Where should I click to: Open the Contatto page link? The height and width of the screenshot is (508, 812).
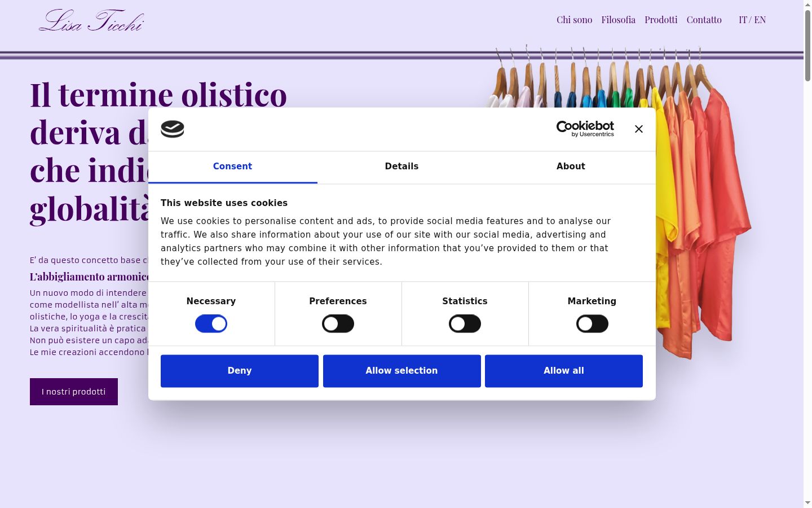coord(704,20)
